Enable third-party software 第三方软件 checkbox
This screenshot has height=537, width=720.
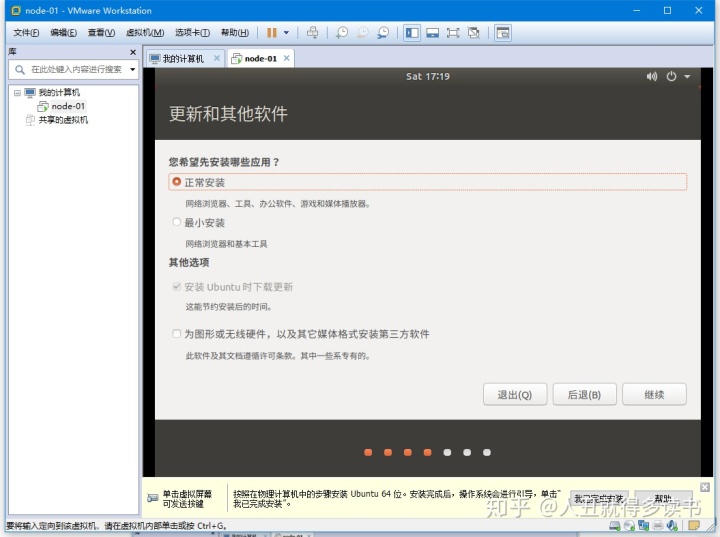pyautogui.click(x=176, y=333)
